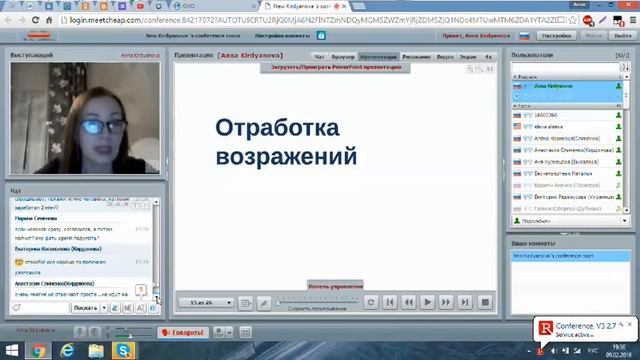Select the Презентация tab
The height and width of the screenshot is (360, 640).
(379, 57)
